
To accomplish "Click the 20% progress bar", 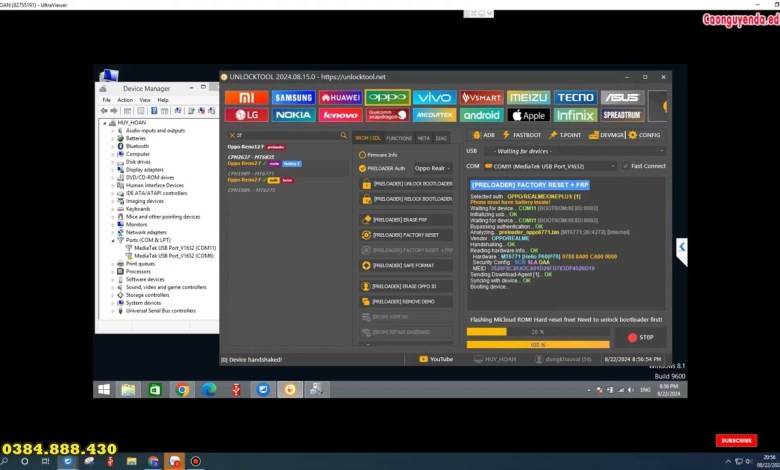I will tap(538, 332).
